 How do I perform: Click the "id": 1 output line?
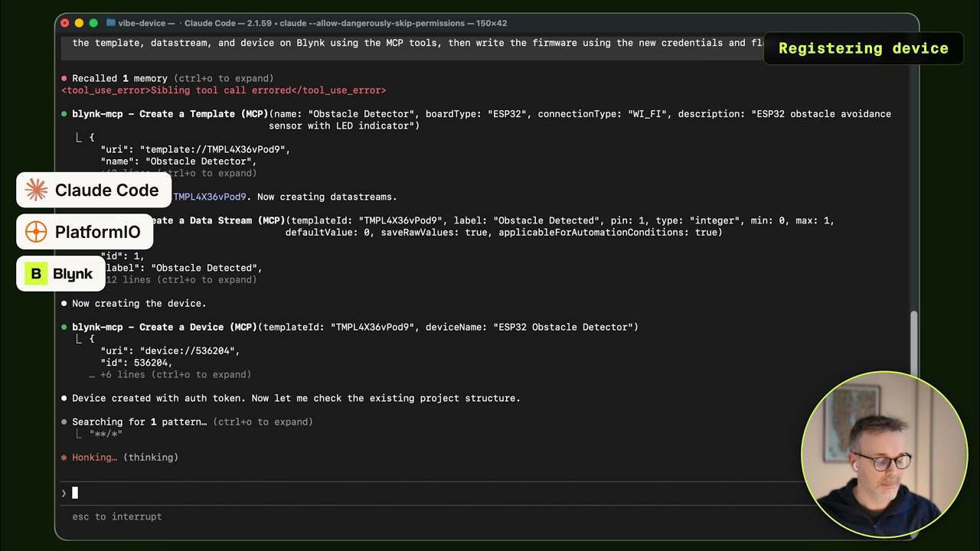pyautogui.click(x=122, y=256)
